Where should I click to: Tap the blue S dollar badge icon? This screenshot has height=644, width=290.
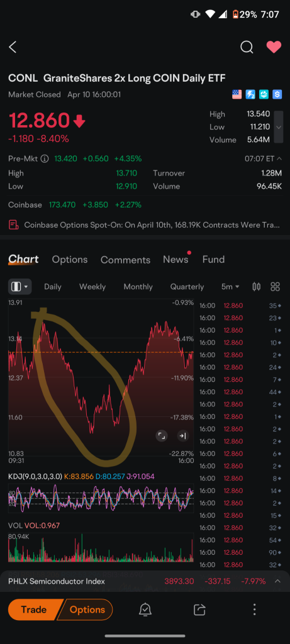coord(277,94)
